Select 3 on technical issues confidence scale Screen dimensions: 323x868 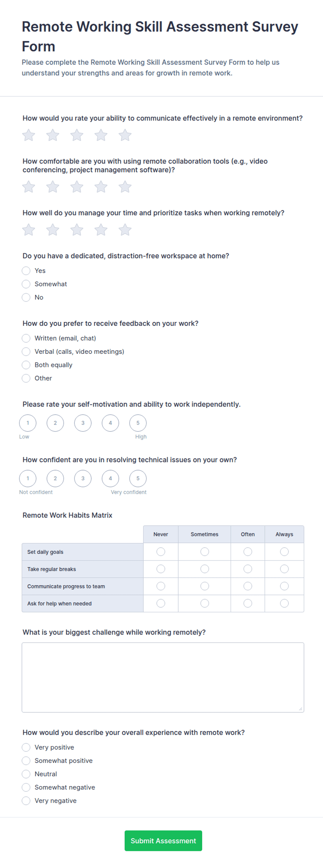[x=83, y=478]
